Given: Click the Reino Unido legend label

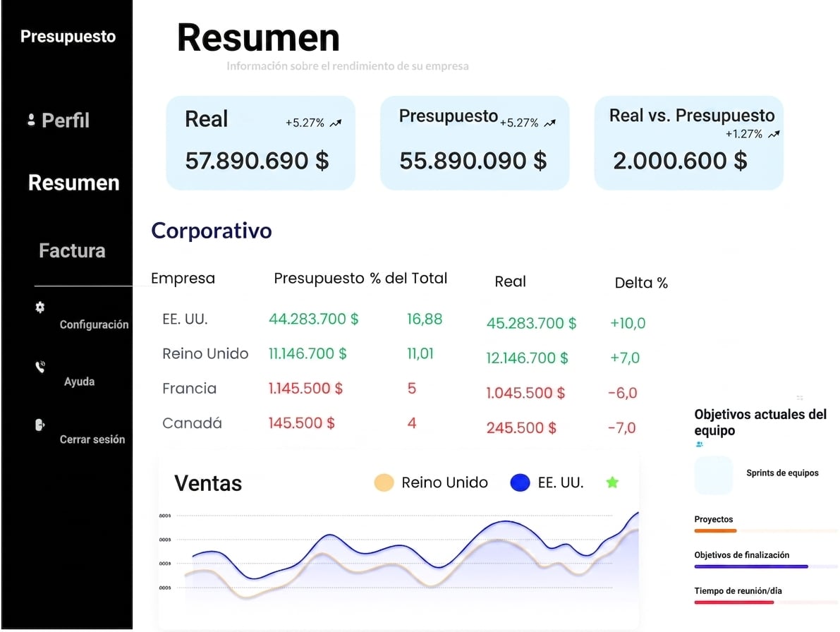Looking at the screenshot, I should click(444, 482).
